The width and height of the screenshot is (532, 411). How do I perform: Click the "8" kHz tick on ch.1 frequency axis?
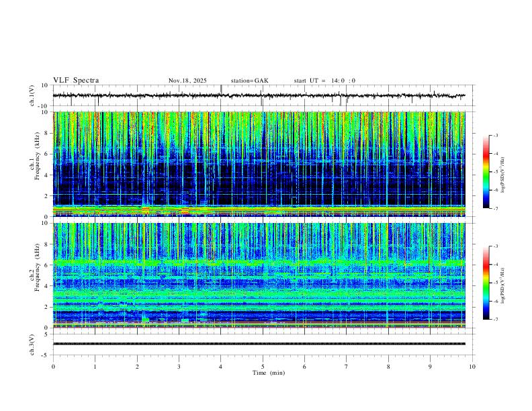[47, 133]
